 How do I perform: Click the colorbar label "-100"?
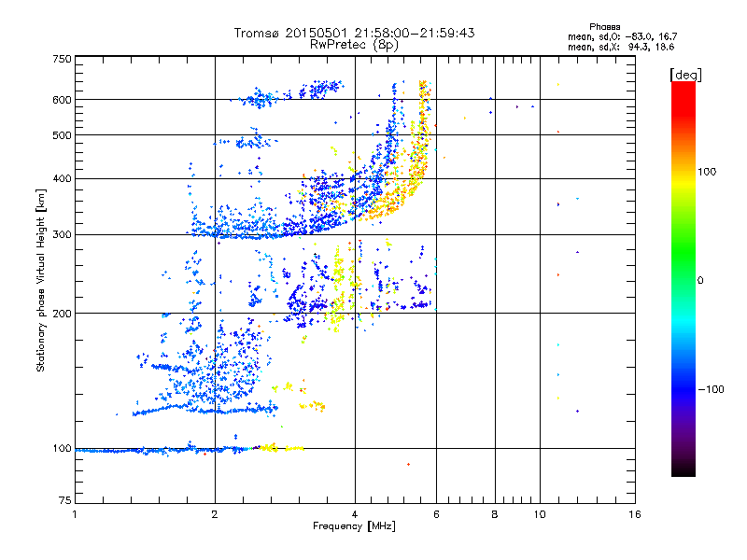(712, 389)
